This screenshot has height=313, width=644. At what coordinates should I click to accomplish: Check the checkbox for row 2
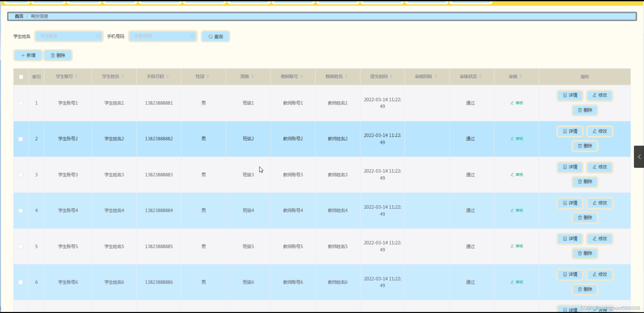click(x=21, y=139)
